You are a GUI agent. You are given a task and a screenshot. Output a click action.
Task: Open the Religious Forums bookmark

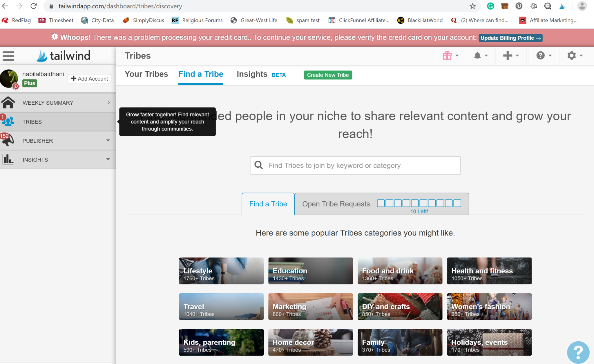(x=197, y=20)
